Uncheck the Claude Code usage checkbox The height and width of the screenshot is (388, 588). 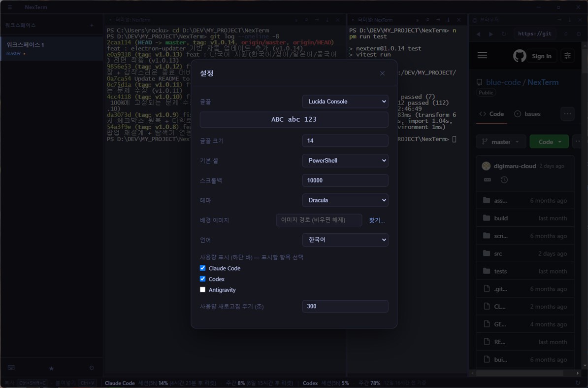[x=202, y=268]
